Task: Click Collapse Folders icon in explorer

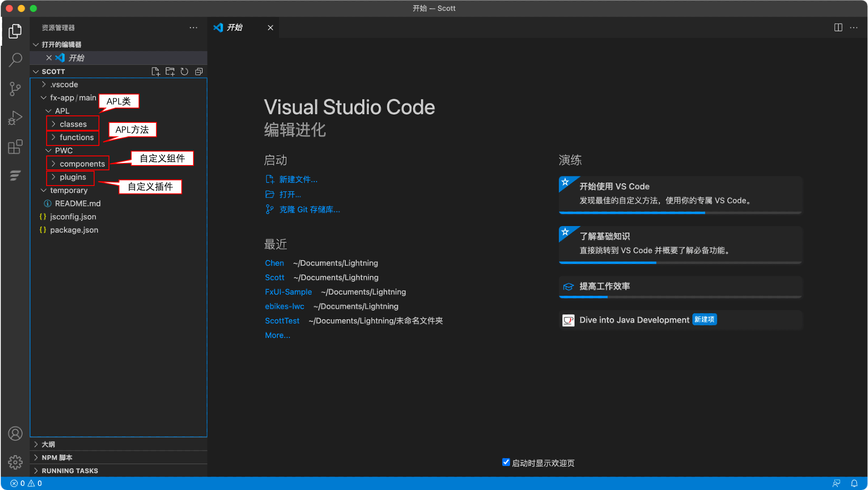Action: 199,71
